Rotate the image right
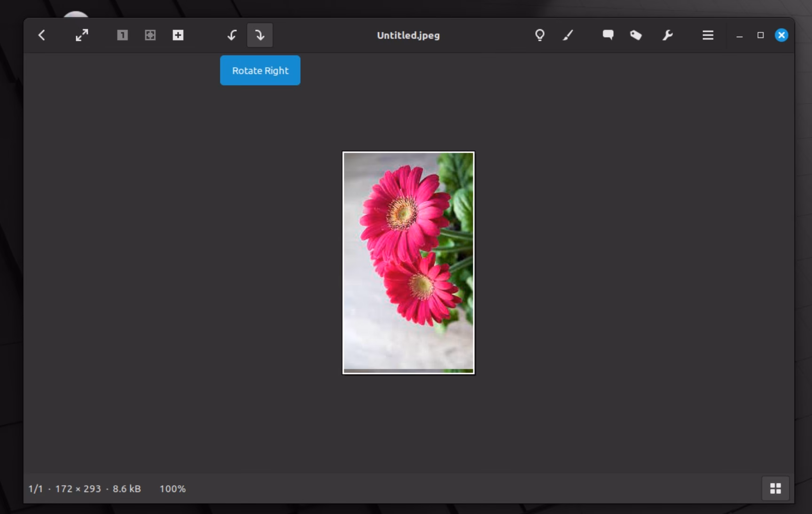Image resolution: width=812 pixels, height=514 pixels. tap(260, 35)
